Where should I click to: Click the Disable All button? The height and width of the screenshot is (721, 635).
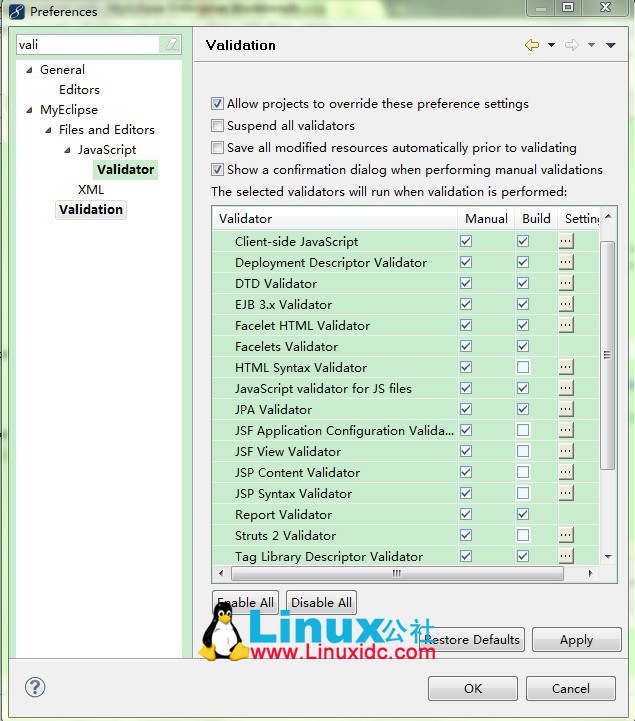tap(321, 602)
